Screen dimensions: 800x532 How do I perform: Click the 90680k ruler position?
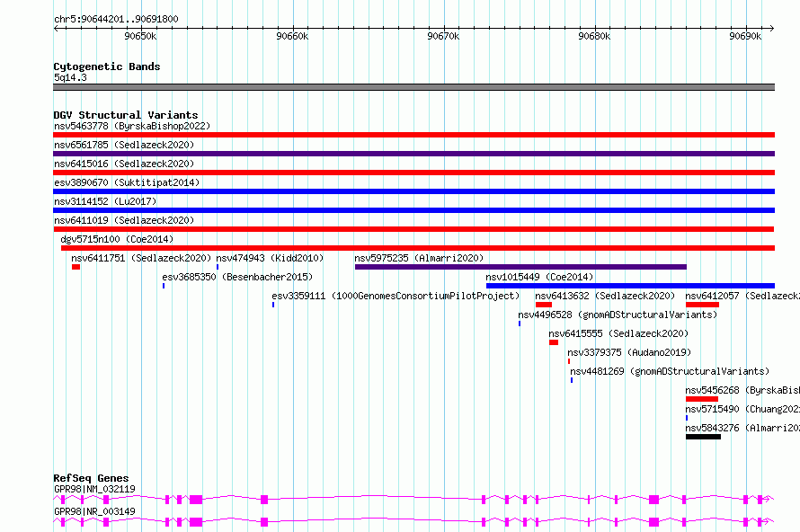click(x=594, y=36)
